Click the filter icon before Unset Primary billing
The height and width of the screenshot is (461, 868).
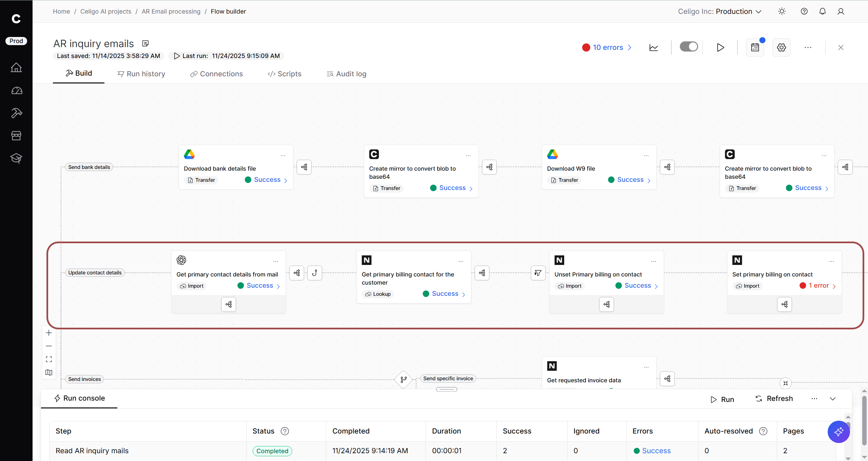click(x=538, y=273)
